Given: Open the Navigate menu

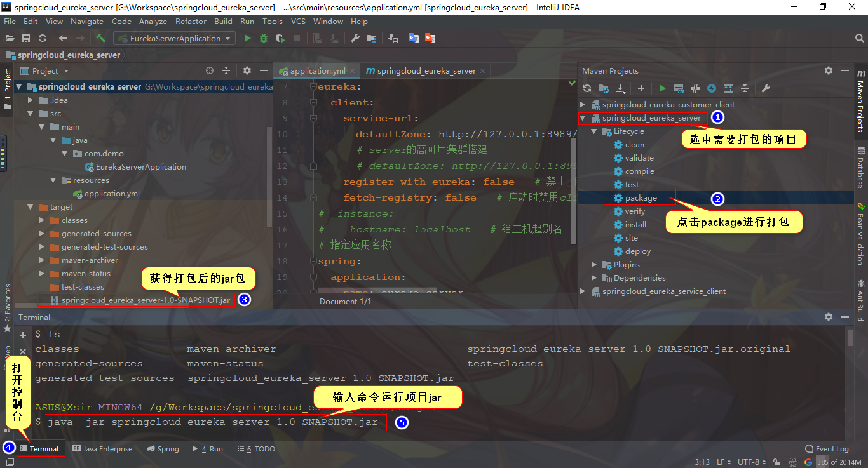Looking at the screenshot, I should tap(87, 21).
